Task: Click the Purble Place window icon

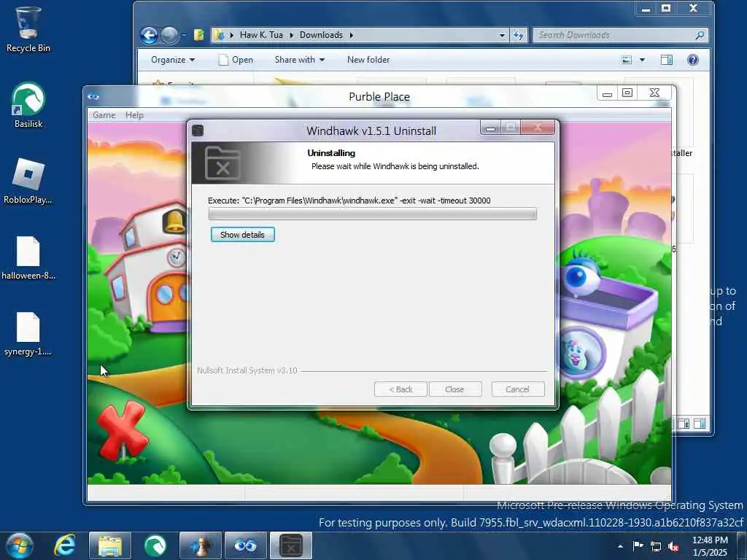Action: coord(93,97)
